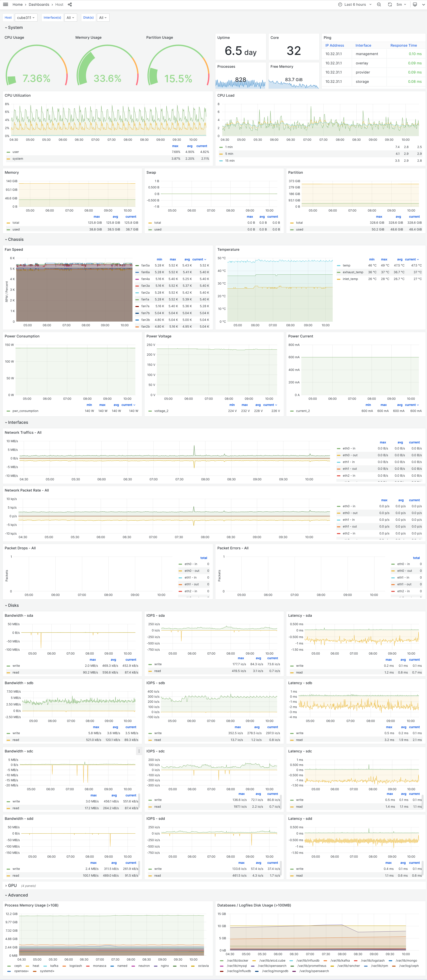Sort Power Voltage legend by current
Screen dimensions: 427x980
(270, 405)
